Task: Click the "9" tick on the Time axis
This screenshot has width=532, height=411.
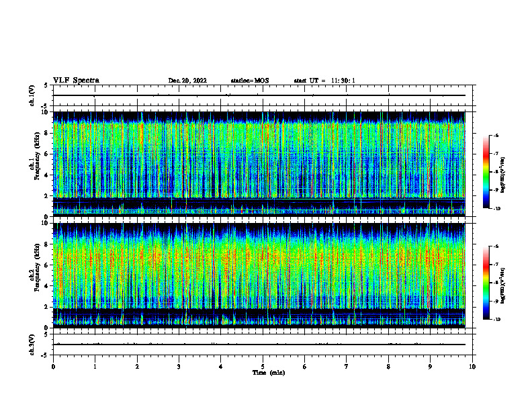Action: click(430, 367)
